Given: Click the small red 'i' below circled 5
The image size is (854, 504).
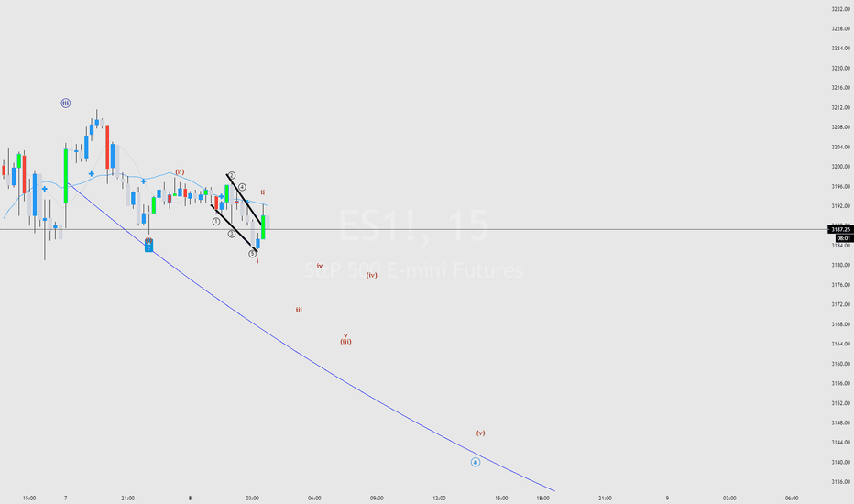Looking at the screenshot, I should (x=257, y=261).
